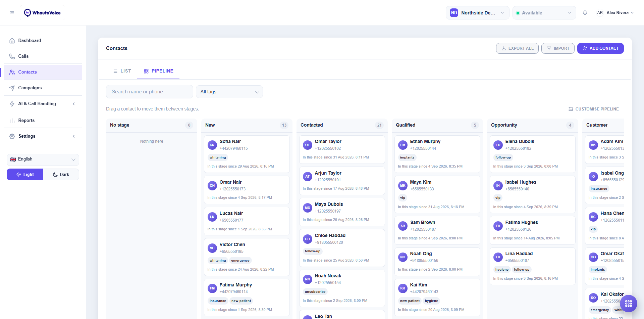Image resolution: width=644 pixels, height=319 pixels.
Task: Focus the Search name or phone field
Action: coord(150,92)
